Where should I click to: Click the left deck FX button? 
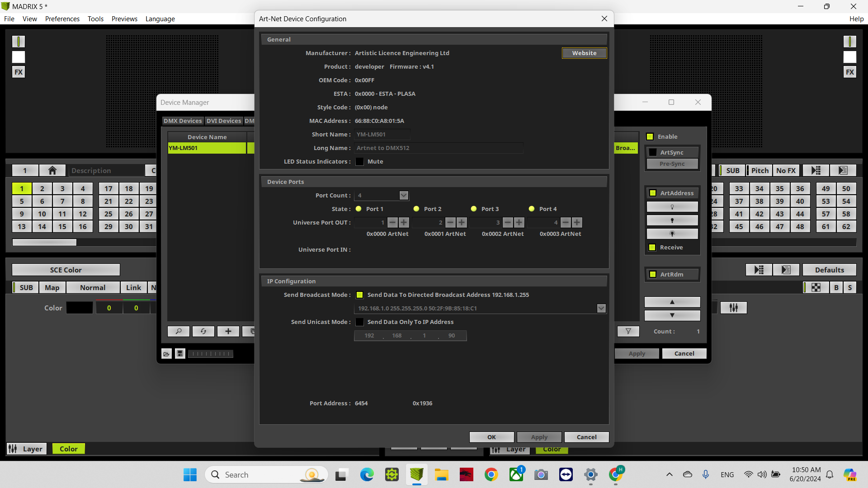click(19, 72)
